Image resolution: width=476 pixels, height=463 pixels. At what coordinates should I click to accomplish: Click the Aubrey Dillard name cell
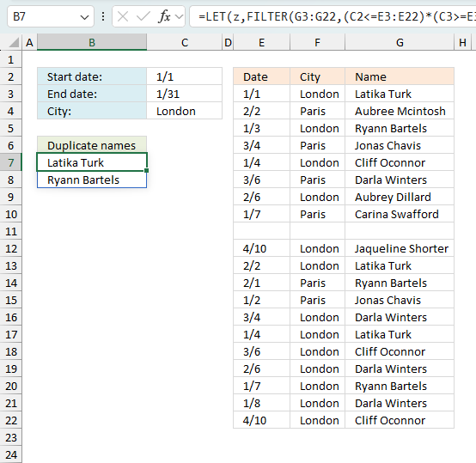coord(400,198)
